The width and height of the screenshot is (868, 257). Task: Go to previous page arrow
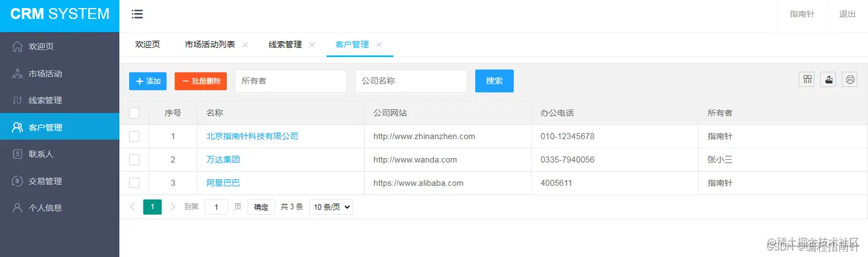pos(132,207)
